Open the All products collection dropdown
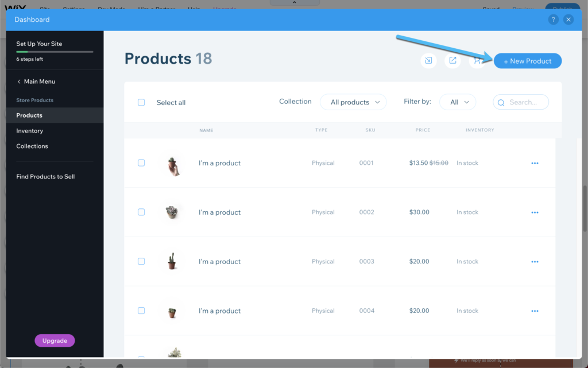Image resolution: width=588 pixels, height=368 pixels. (353, 102)
